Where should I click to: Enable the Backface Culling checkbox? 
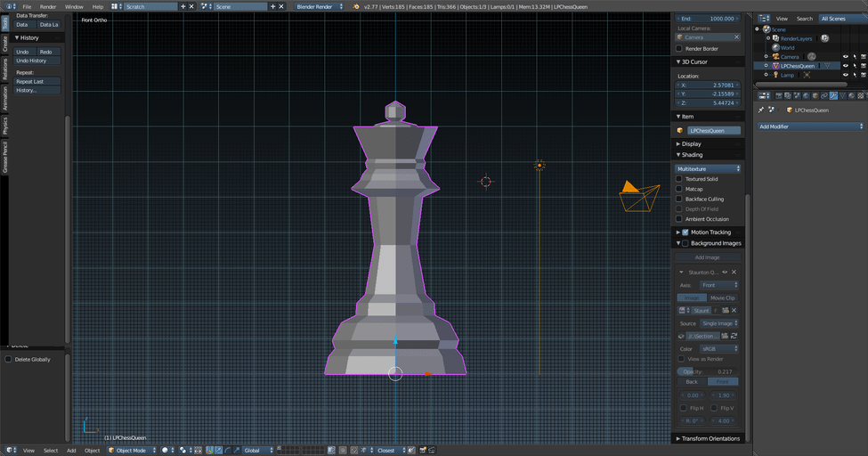[x=679, y=199]
